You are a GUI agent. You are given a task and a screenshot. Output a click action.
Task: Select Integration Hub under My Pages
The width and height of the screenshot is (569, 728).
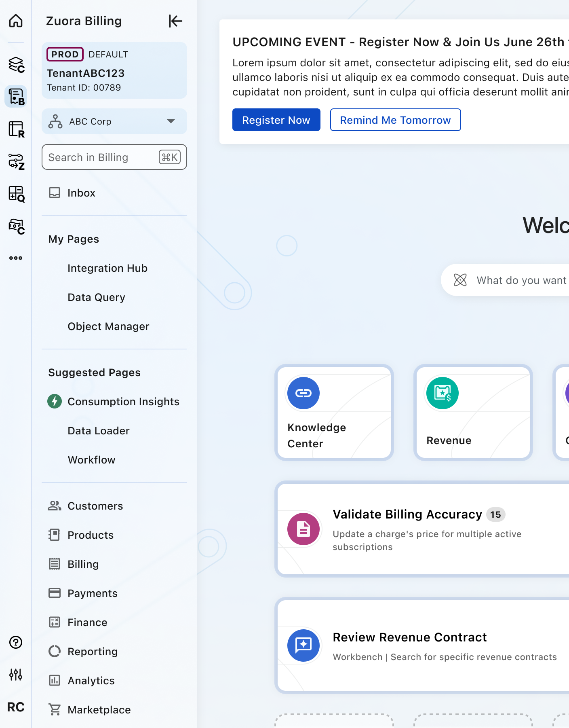(x=107, y=268)
